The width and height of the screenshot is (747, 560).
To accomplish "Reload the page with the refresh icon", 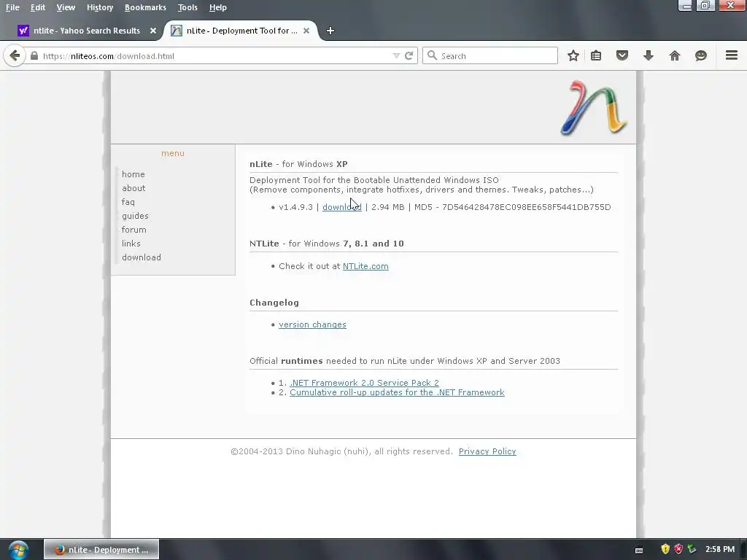I will point(409,55).
